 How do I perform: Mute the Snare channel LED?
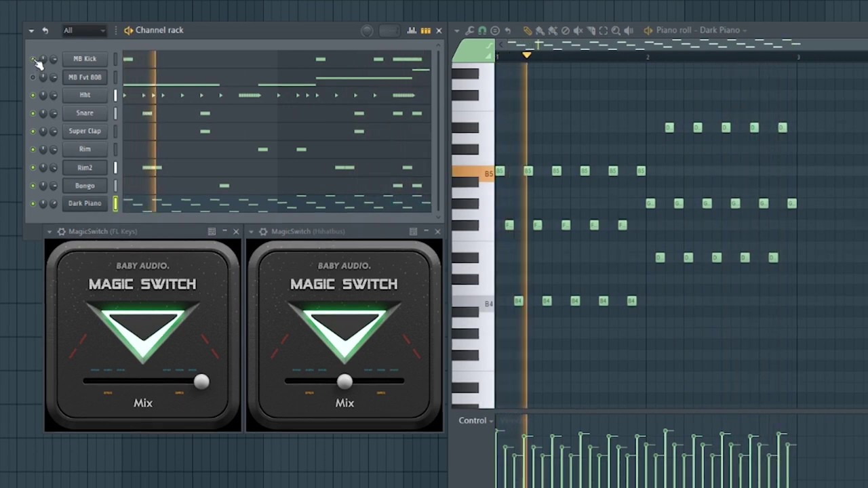coord(33,113)
